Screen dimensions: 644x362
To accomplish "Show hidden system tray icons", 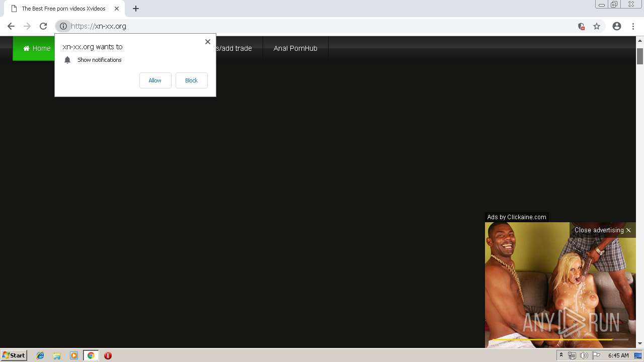I will tap(561, 355).
